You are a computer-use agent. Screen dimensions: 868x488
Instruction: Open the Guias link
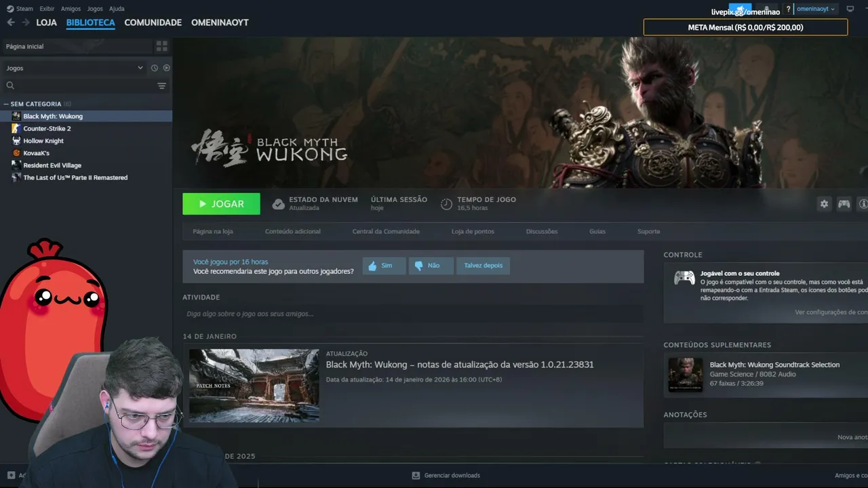(x=597, y=231)
